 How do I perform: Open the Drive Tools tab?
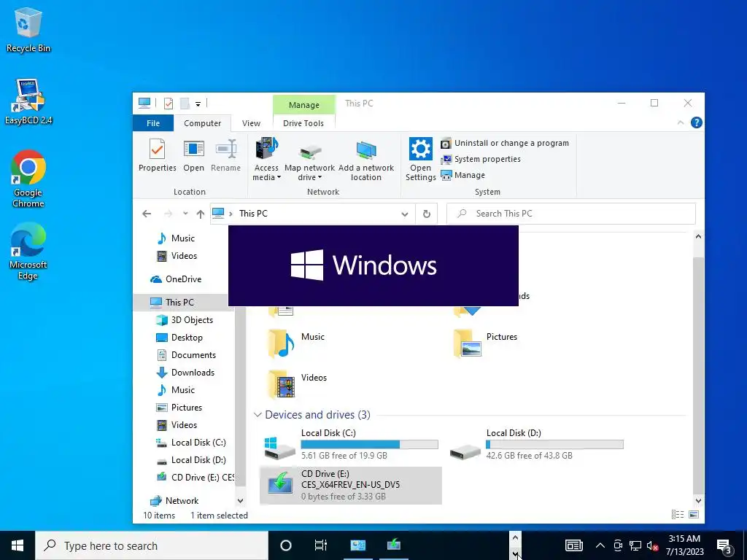point(303,123)
